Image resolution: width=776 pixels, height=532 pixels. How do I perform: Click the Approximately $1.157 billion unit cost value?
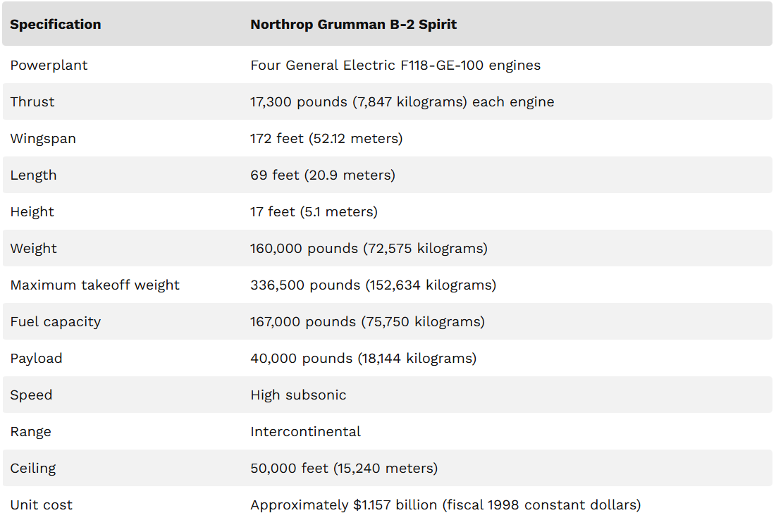[445, 505]
